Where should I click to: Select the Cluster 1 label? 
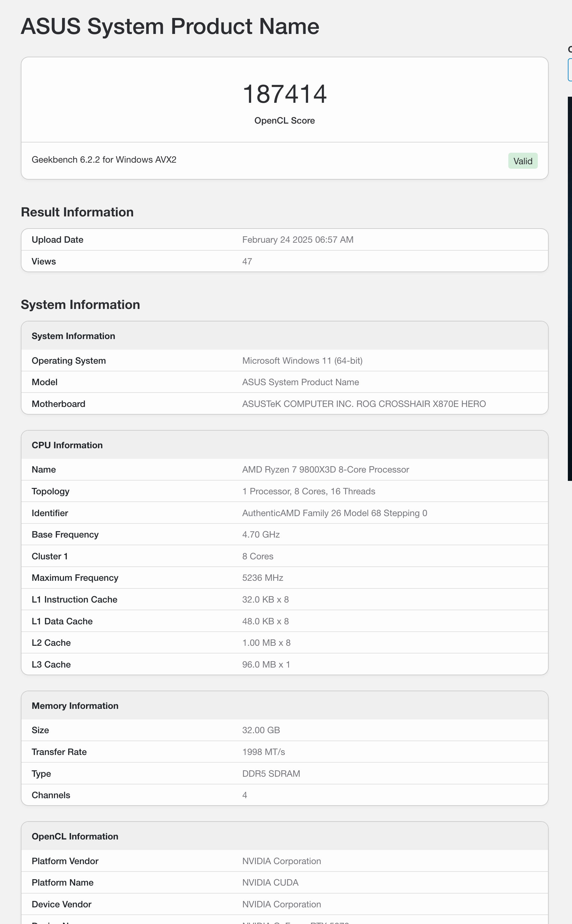pos(50,556)
